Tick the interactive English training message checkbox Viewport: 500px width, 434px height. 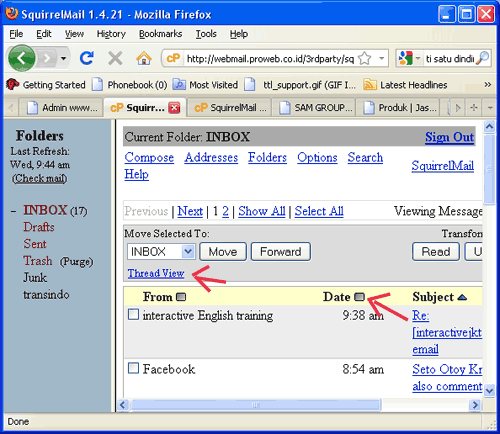tap(133, 314)
